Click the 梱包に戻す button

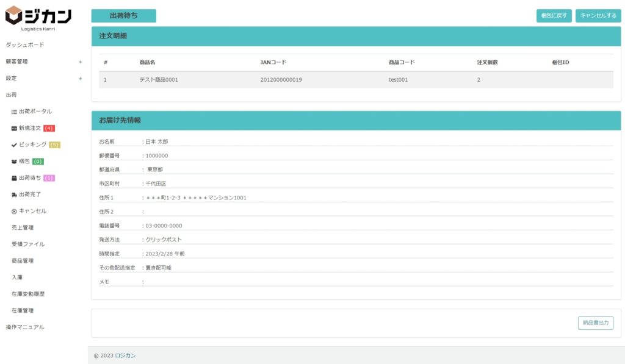[554, 16]
